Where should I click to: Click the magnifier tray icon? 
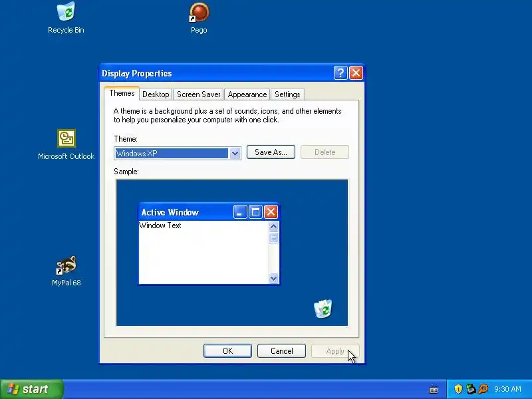coord(483,389)
